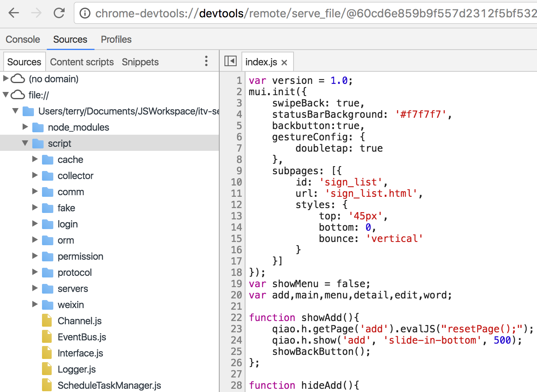Open Logger.js from the file tree

(77, 369)
